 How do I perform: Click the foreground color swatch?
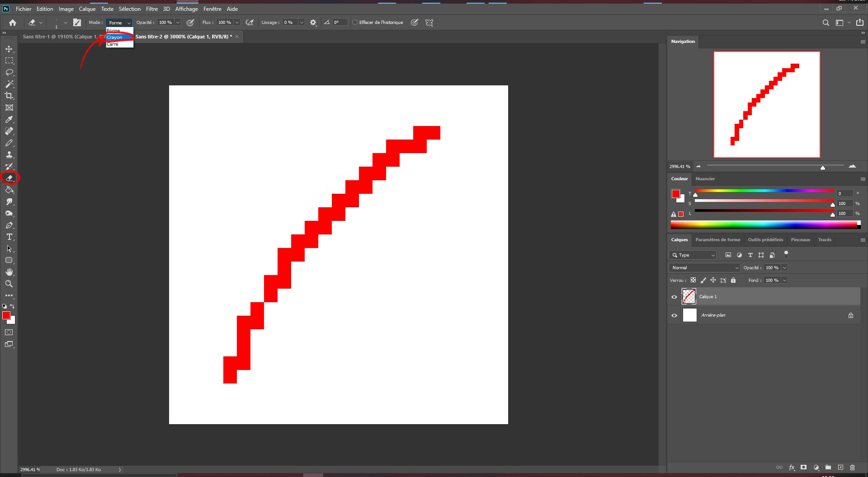tap(6, 316)
